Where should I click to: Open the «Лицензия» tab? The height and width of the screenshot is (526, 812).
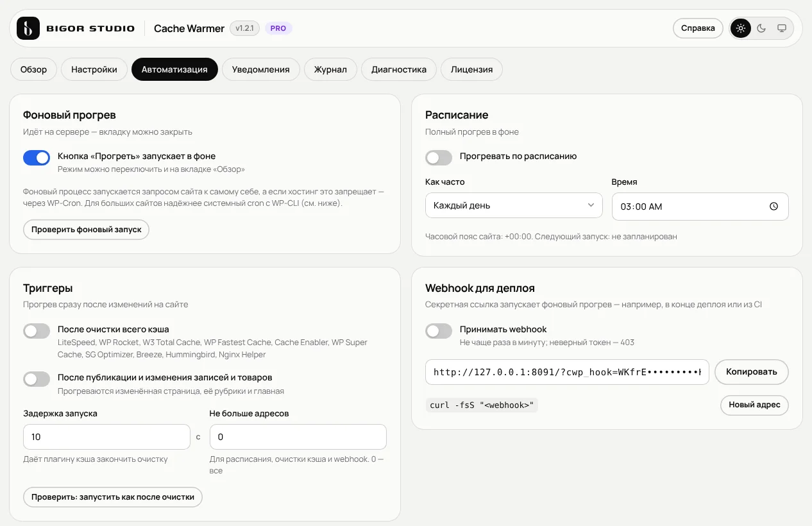click(471, 69)
